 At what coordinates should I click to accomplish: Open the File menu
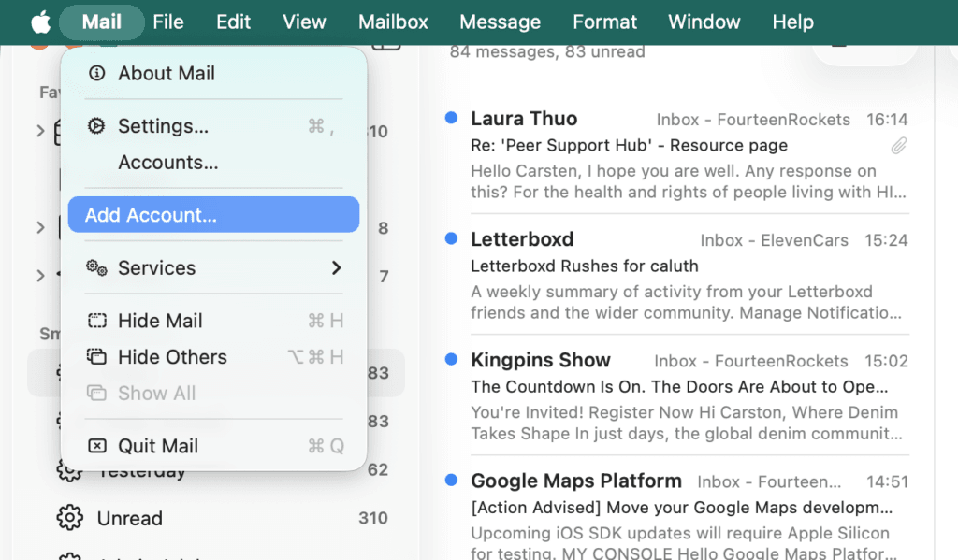click(168, 22)
